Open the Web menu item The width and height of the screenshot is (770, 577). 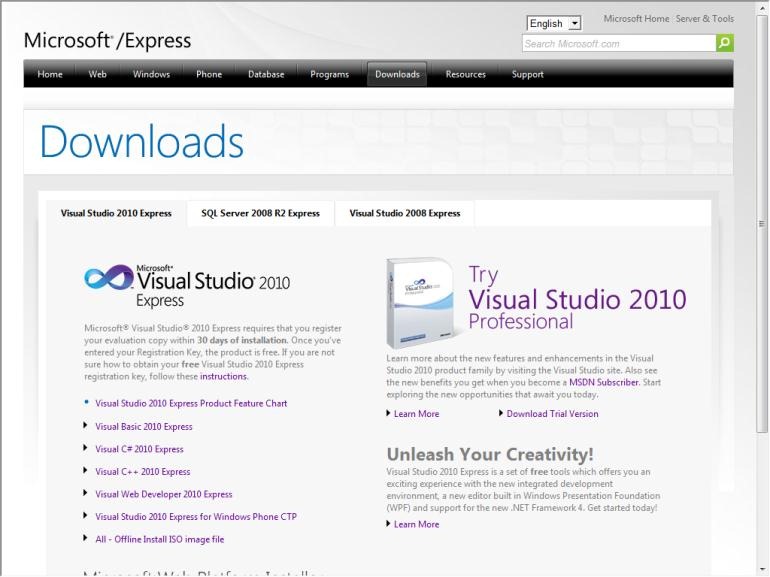[x=97, y=74]
